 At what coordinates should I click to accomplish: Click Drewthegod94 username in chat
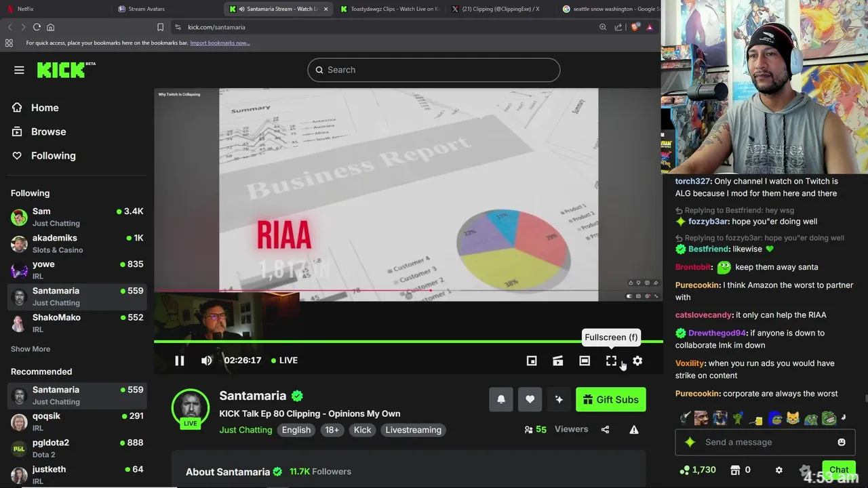(717, 333)
